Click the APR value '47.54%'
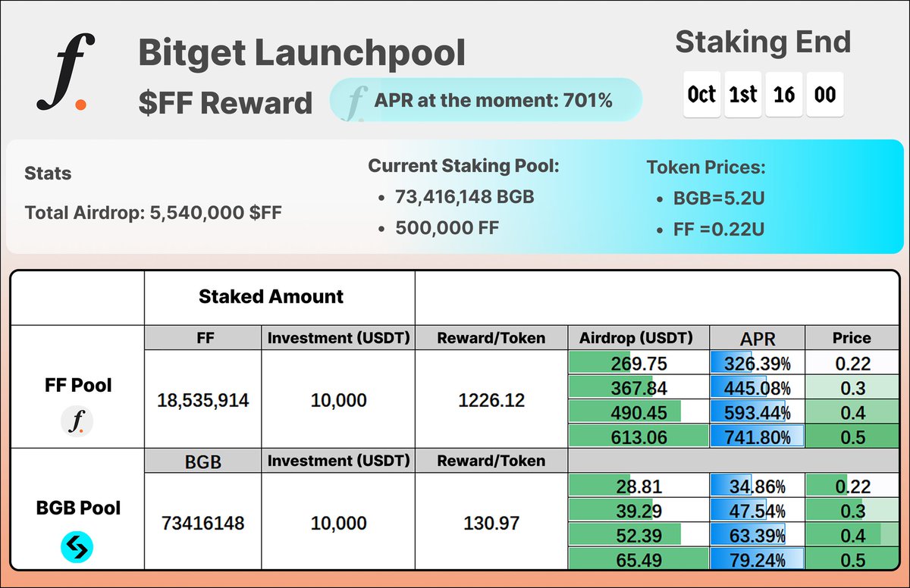The width and height of the screenshot is (910, 588). [x=757, y=510]
